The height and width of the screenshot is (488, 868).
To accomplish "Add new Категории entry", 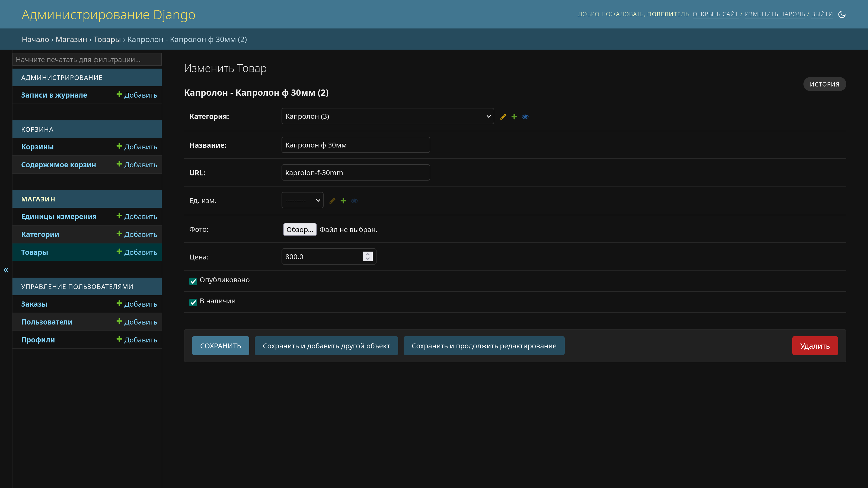I will (137, 235).
